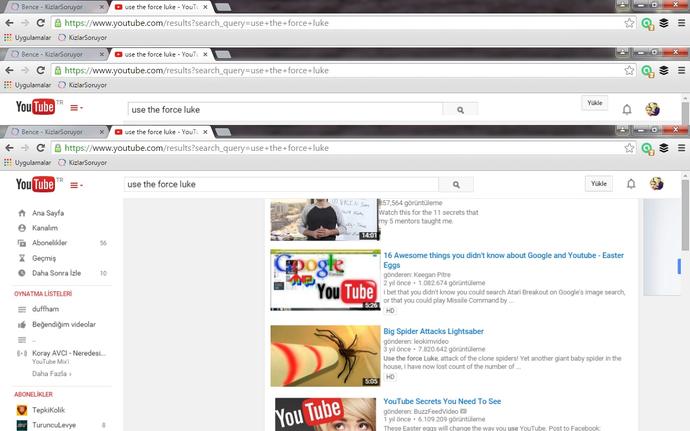This screenshot has width=690, height=431.
Task: Click the playlist icon next to duffham
Action: point(22,309)
